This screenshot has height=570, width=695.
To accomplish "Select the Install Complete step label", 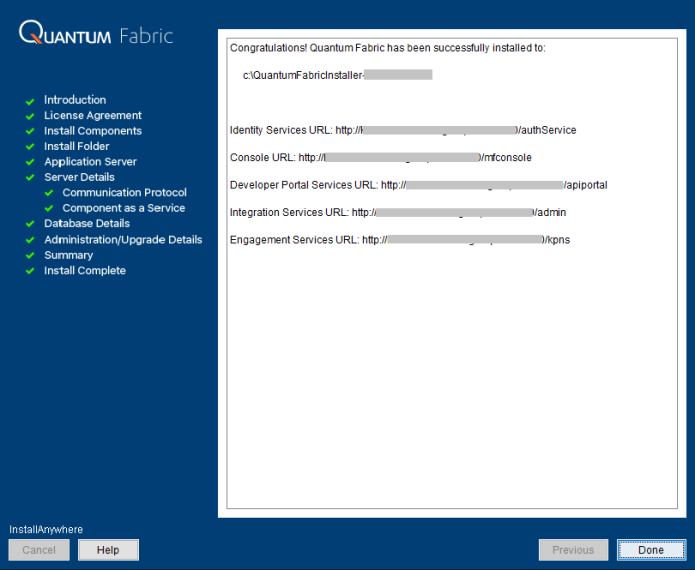I will click(85, 270).
